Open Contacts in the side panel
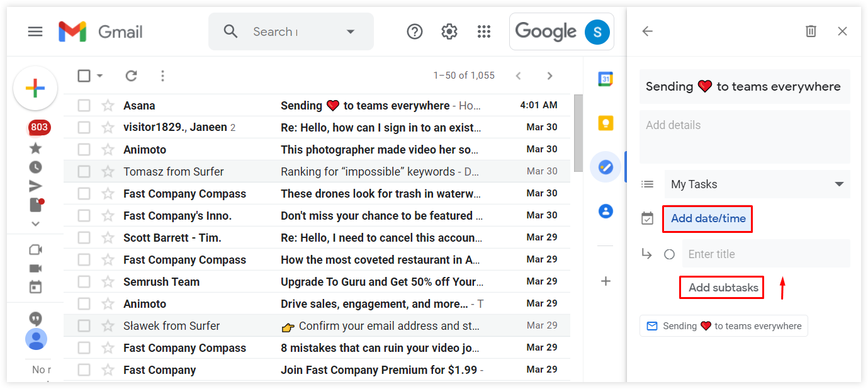 tap(605, 211)
